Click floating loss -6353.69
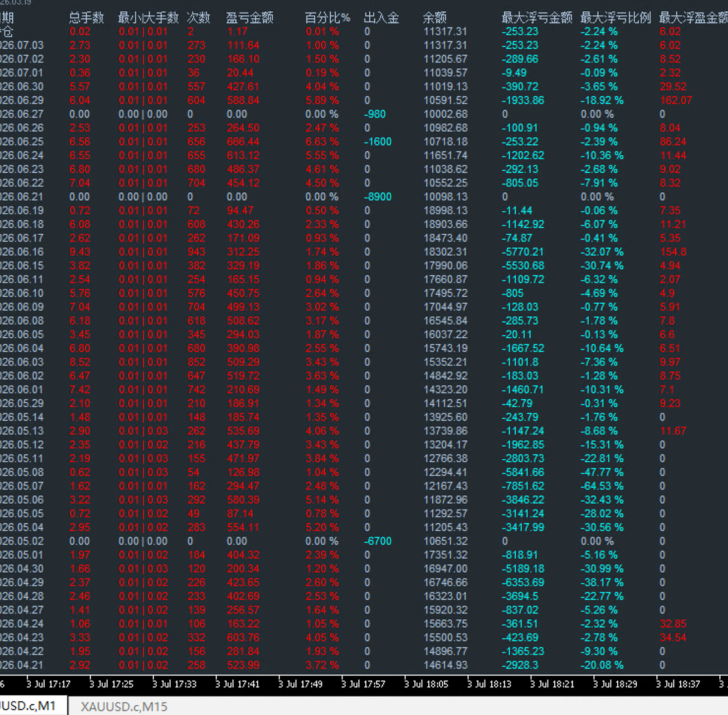The height and width of the screenshot is (715, 728). point(523,582)
